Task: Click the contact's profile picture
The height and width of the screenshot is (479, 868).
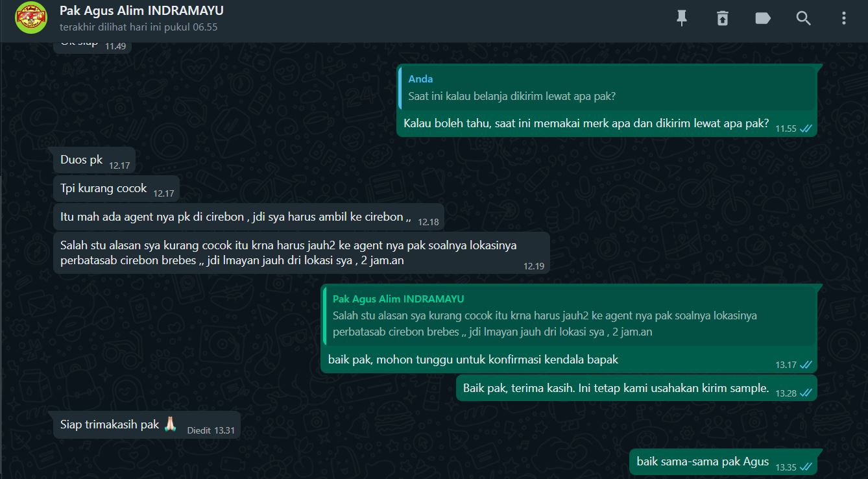Action: (31, 18)
